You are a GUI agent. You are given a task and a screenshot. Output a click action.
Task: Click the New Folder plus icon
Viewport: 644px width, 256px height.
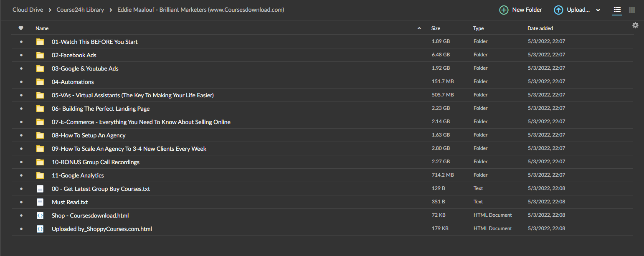[504, 10]
